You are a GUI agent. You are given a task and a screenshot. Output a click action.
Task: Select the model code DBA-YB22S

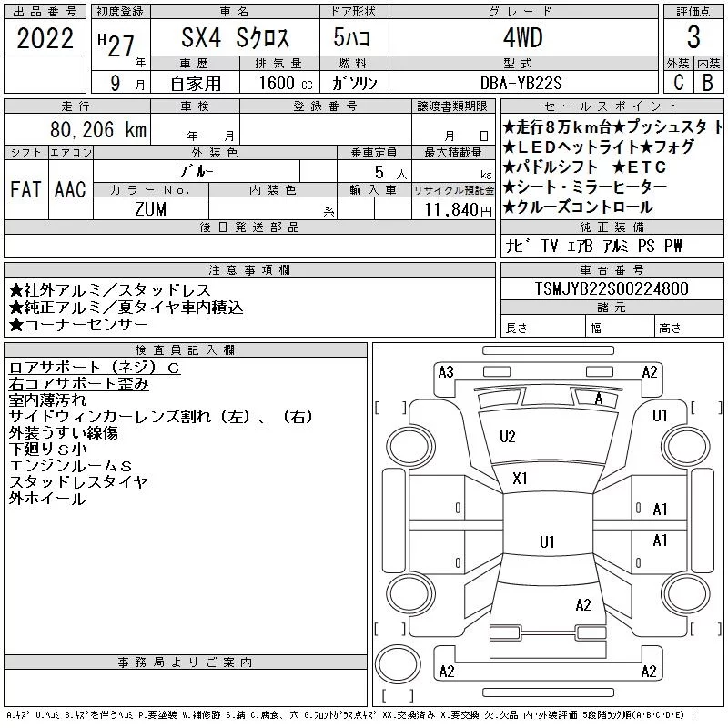click(x=521, y=83)
